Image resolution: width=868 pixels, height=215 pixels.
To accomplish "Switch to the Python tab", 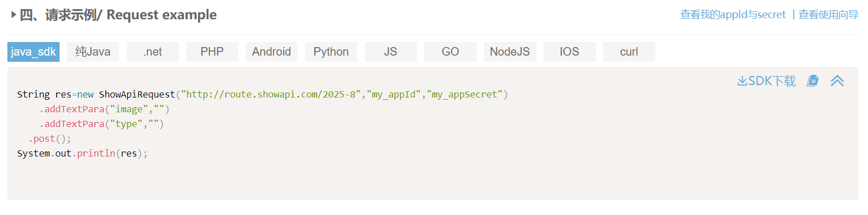I will coord(331,52).
